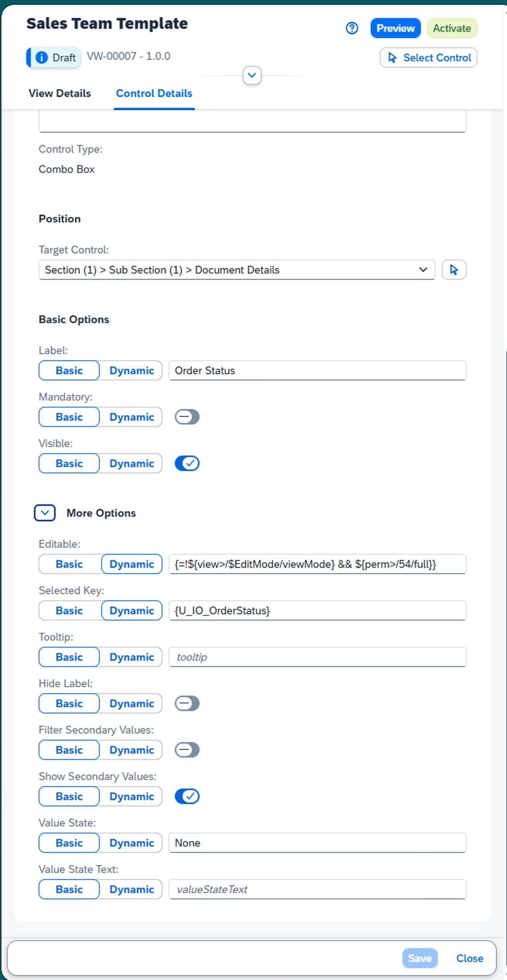Close the dialog with the Close button
The image size is (507, 980).
pyautogui.click(x=469, y=958)
